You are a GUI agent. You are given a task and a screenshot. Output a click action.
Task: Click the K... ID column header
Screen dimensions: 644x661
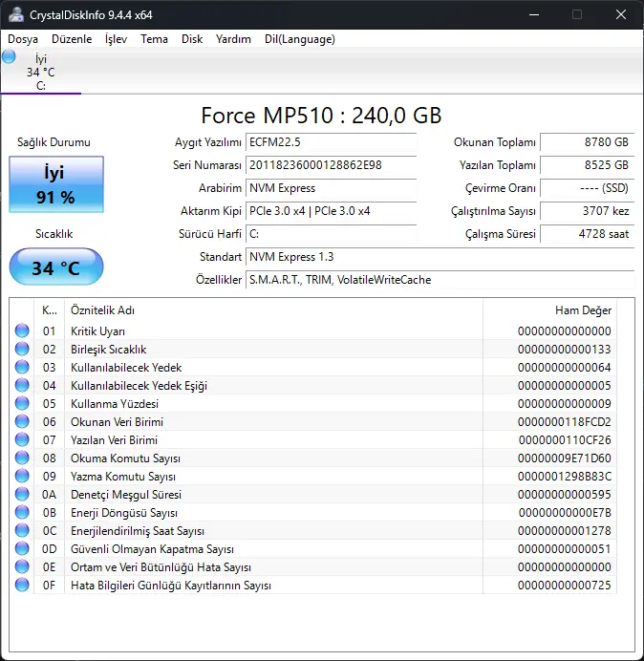point(50,310)
